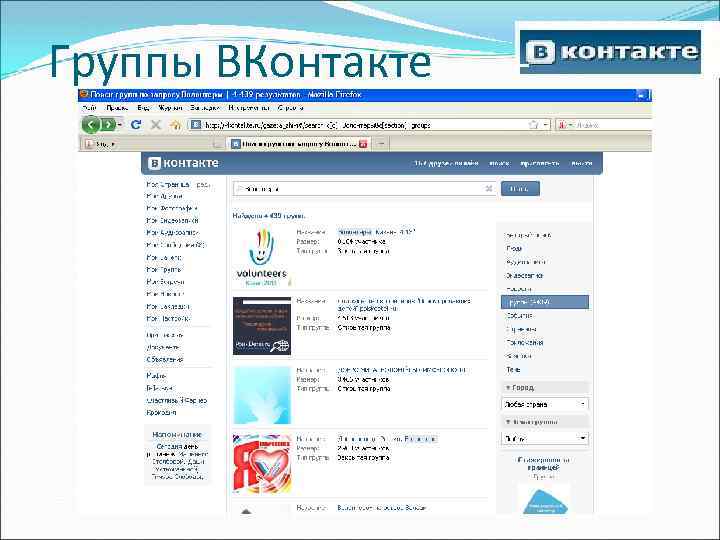Open the 'Напоминание' birthday reminder box

177,456
